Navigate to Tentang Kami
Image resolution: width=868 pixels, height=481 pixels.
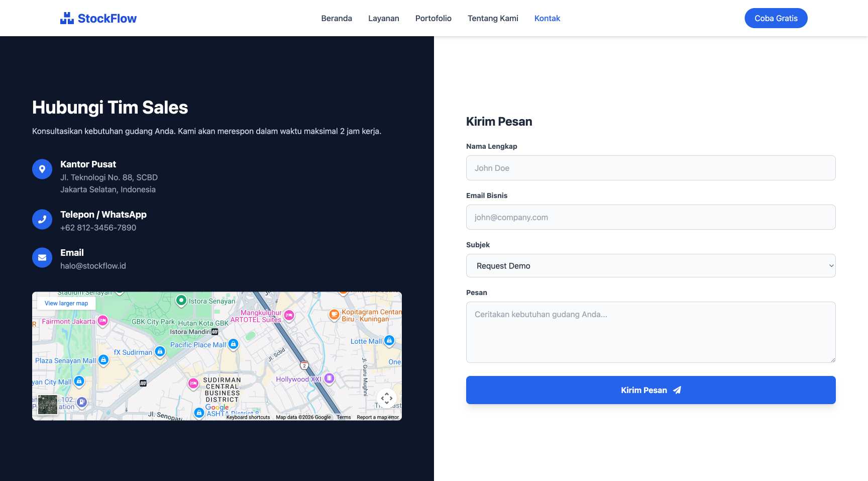click(493, 19)
